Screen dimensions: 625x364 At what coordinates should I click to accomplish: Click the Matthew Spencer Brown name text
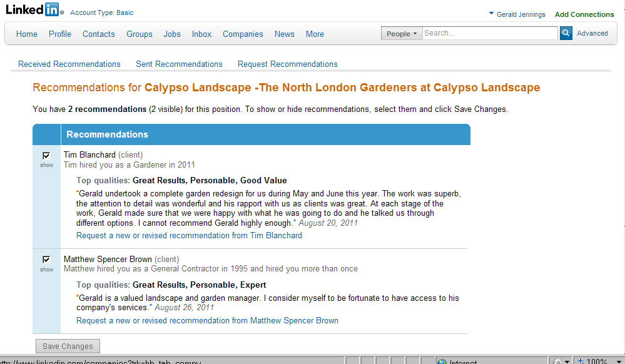[x=108, y=259]
